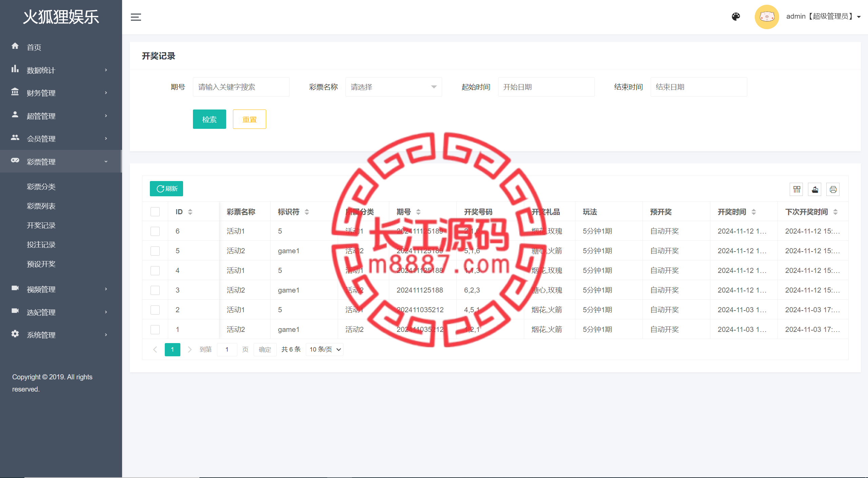868x478 pixels.
Task: Click the 系统管理 gear icon
Action: (15, 334)
